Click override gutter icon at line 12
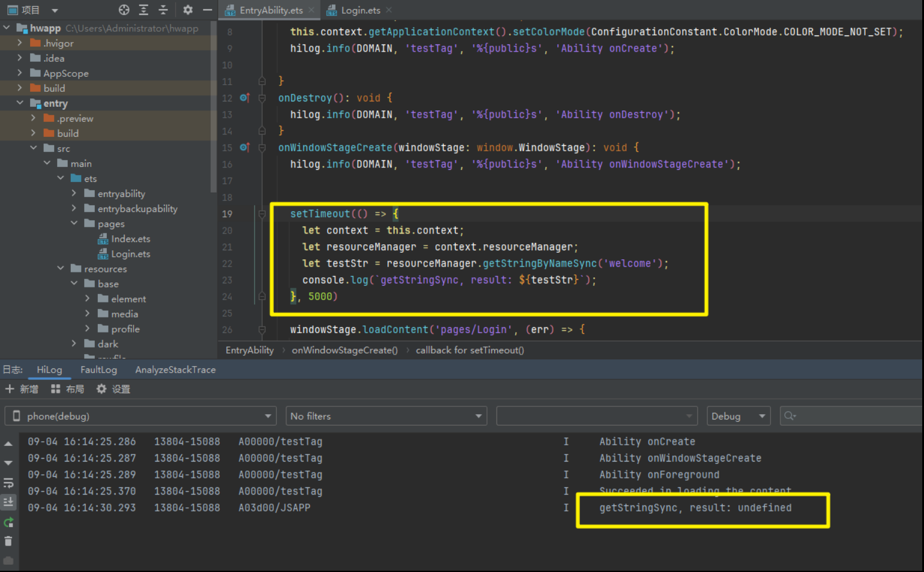Viewport: 924px width, 572px height. (244, 97)
